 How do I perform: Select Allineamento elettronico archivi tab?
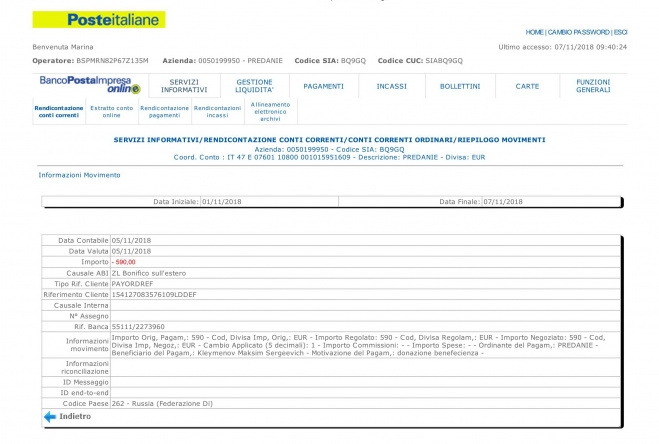(x=270, y=111)
